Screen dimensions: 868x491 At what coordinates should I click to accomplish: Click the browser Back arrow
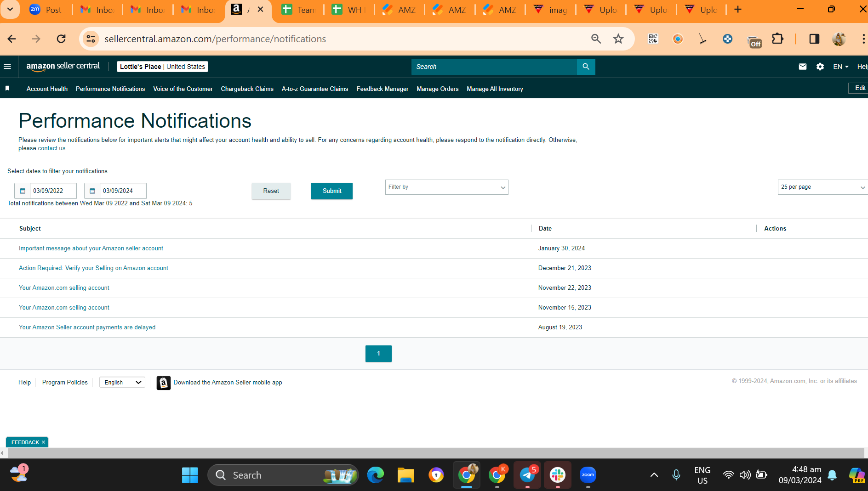point(12,39)
